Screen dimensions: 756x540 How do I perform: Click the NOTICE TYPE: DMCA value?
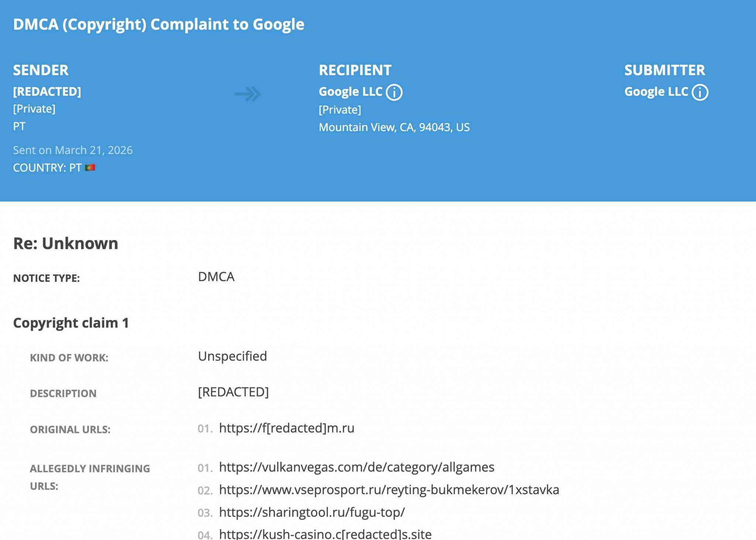click(x=216, y=276)
